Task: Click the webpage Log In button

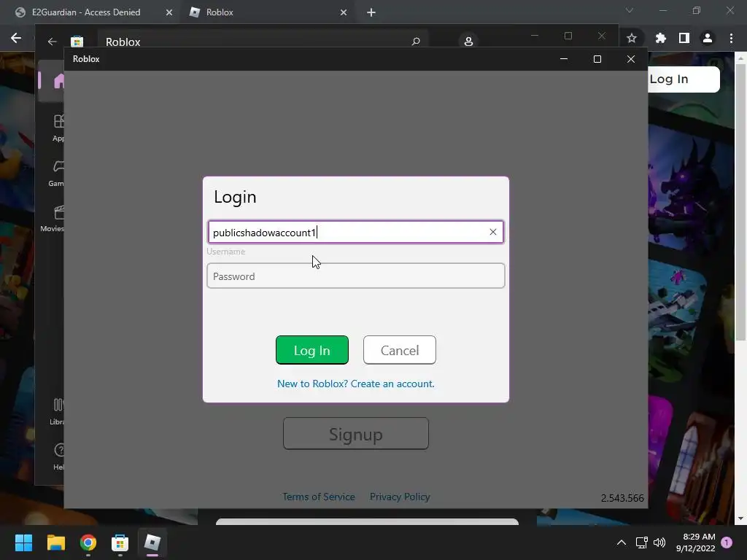Action: (684, 79)
